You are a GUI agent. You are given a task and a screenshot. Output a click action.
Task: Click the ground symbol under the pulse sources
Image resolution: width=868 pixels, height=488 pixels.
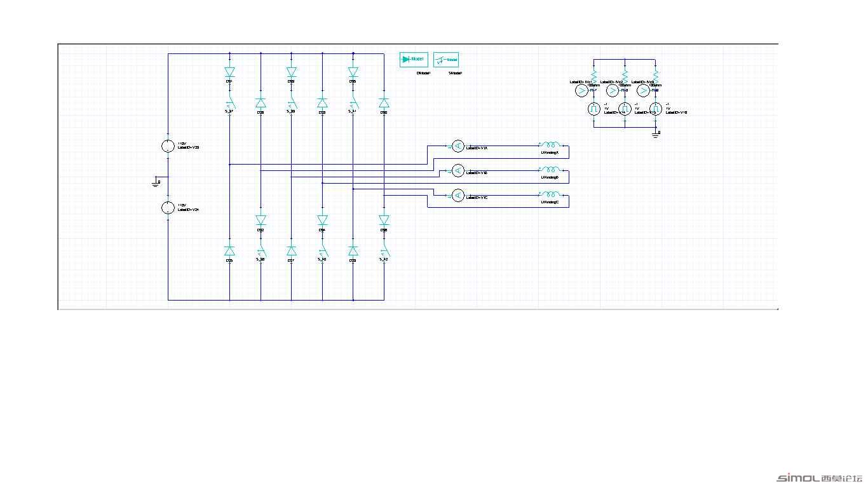(656, 133)
